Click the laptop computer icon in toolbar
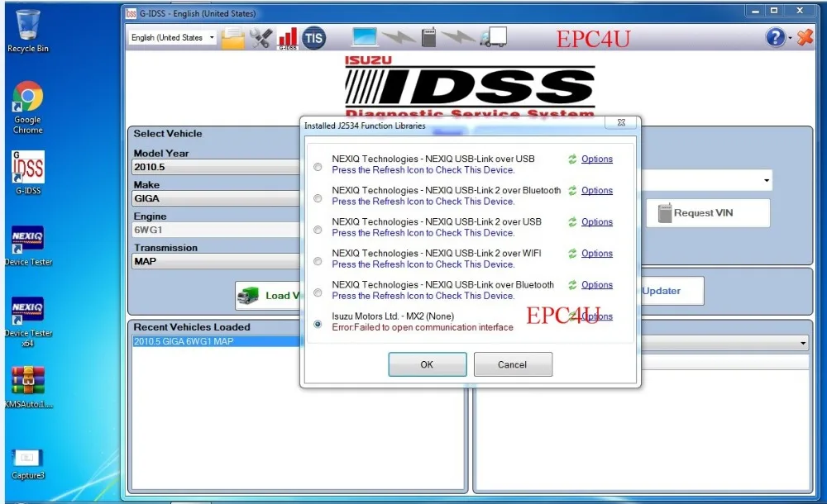Screen dimensions: 827x504 point(365,37)
